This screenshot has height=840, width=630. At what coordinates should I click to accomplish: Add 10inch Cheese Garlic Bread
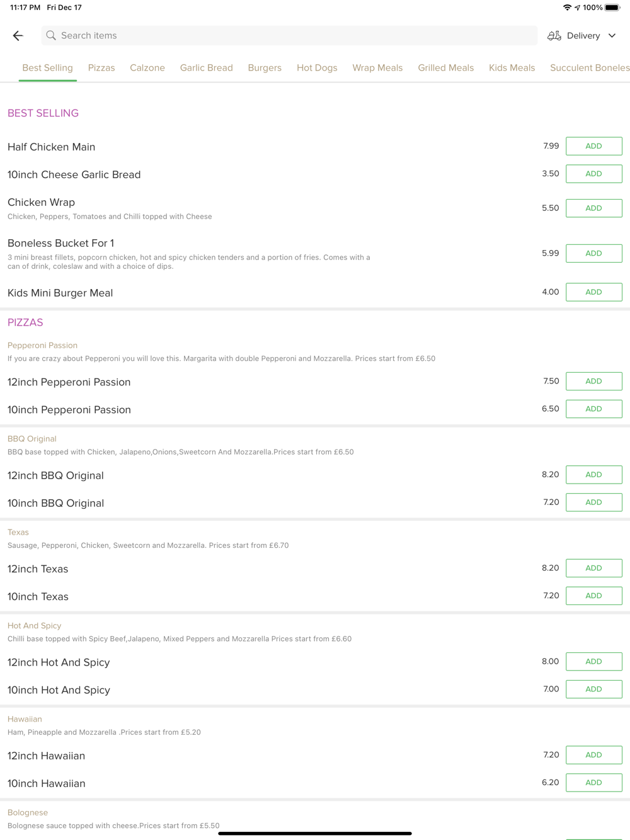(593, 174)
